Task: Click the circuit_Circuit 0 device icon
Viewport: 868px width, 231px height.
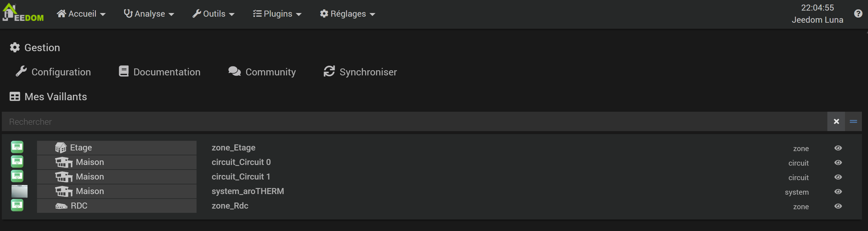Action: tap(17, 162)
